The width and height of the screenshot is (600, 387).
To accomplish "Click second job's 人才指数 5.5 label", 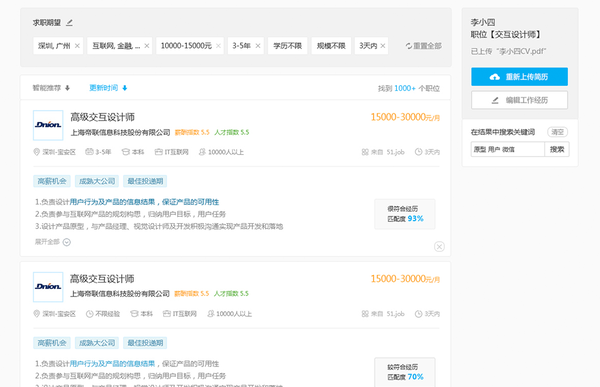I will pyautogui.click(x=231, y=294).
